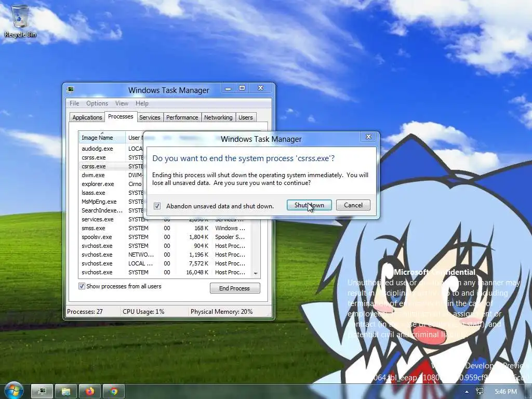Select svchost.exe row using 904 K
Image resolution: width=532 pixels, height=399 pixels.
coord(166,246)
